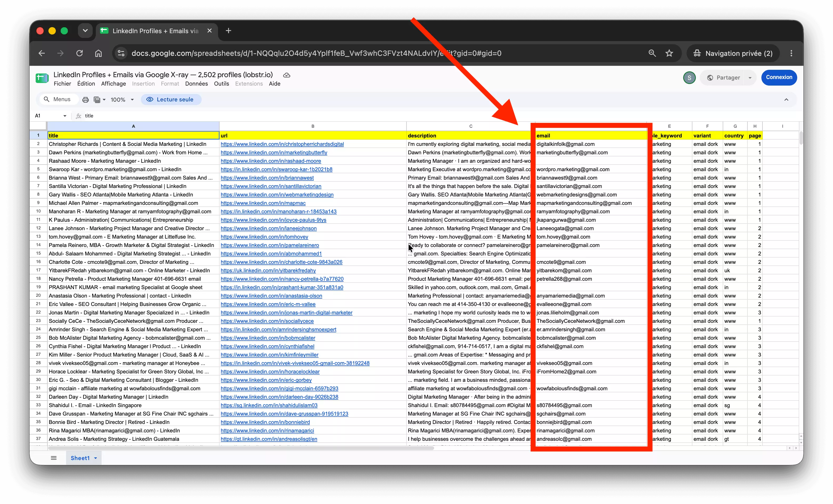Open the Partager dropdown arrow
The image size is (833, 504).
point(750,78)
